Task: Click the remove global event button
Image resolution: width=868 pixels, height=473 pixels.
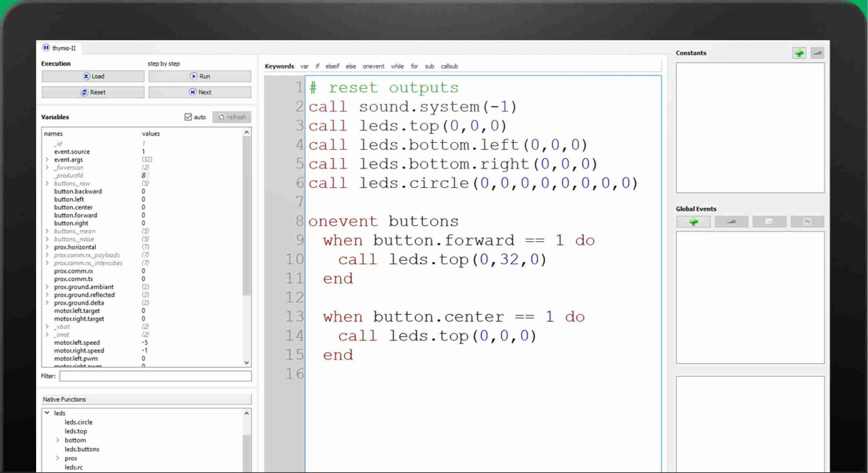Action: (731, 222)
